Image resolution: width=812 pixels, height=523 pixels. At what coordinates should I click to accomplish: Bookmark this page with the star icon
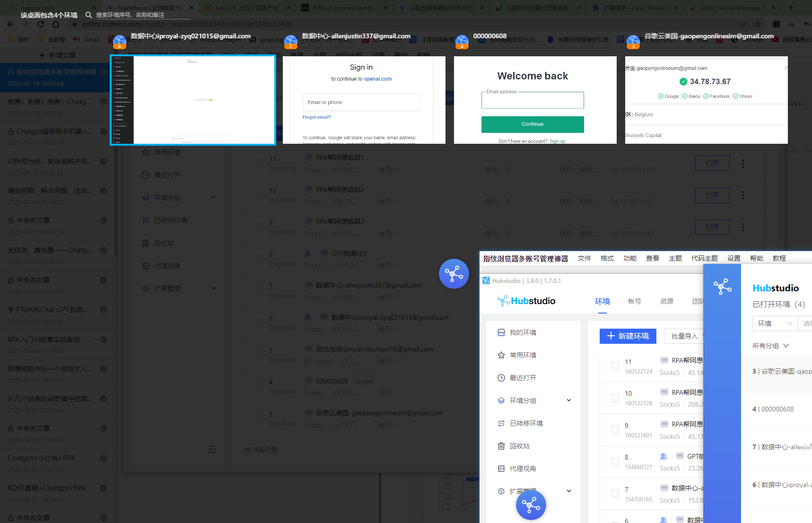758,24
